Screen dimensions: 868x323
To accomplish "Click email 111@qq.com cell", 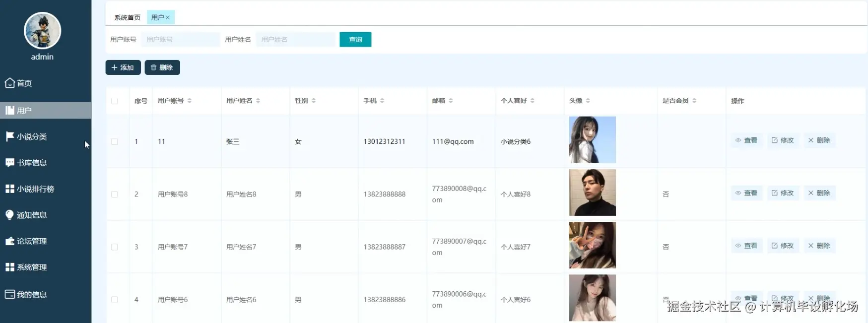I will tap(453, 141).
